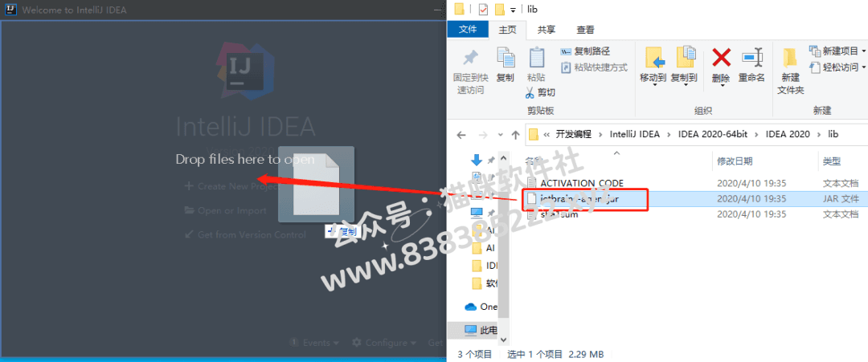Screen dimensions: 868x362
Task: Select the ACTIVATION_CODE file name
Action: tap(582, 183)
